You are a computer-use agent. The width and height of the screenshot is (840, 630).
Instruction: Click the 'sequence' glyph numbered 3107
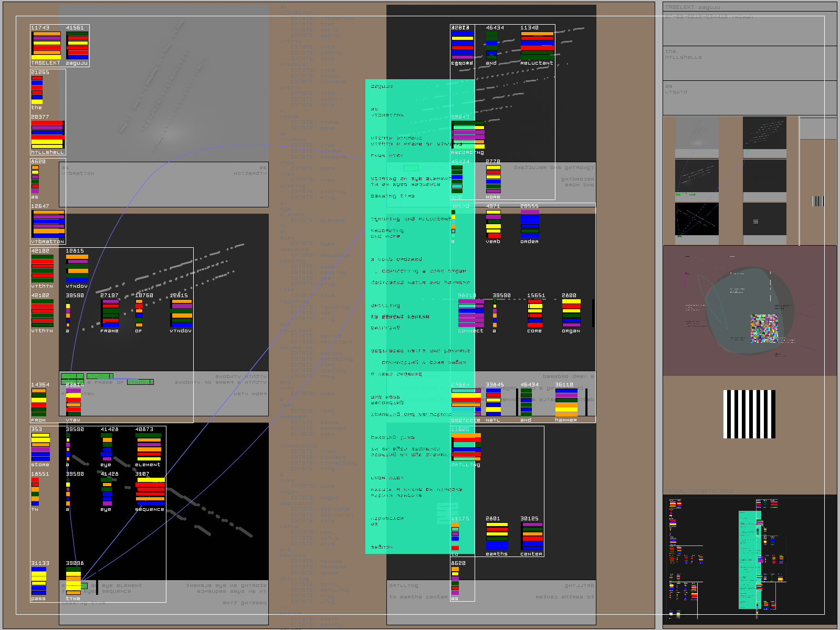[x=150, y=492]
